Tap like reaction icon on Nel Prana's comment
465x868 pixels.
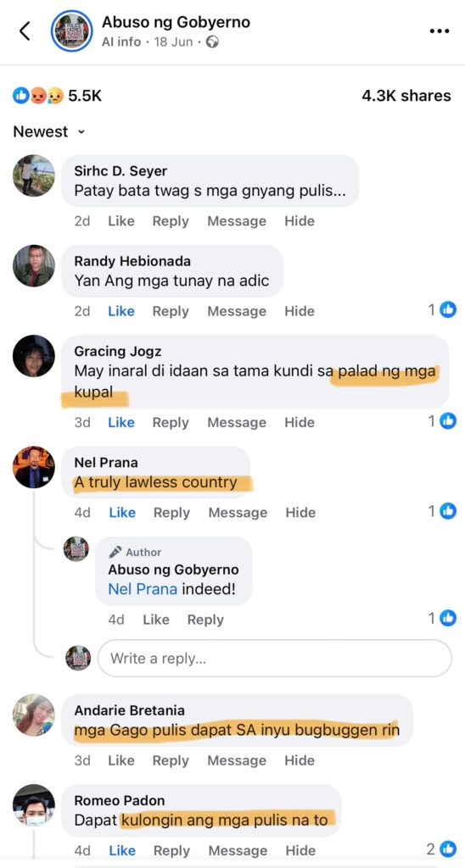[448, 511]
